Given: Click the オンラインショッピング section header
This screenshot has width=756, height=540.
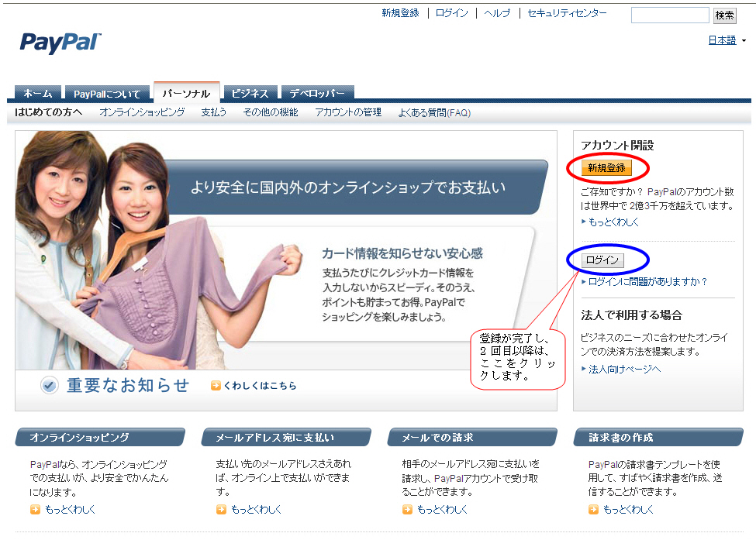Looking at the screenshot, I should pyautogui.click(x=100, y=437).
